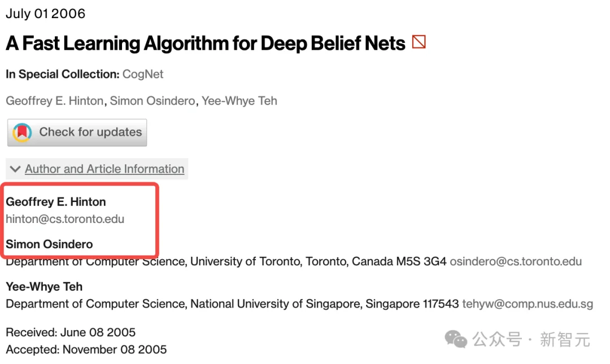
Task: Select Geoffrey E. Hinton in the author byline
Action: 55,101
